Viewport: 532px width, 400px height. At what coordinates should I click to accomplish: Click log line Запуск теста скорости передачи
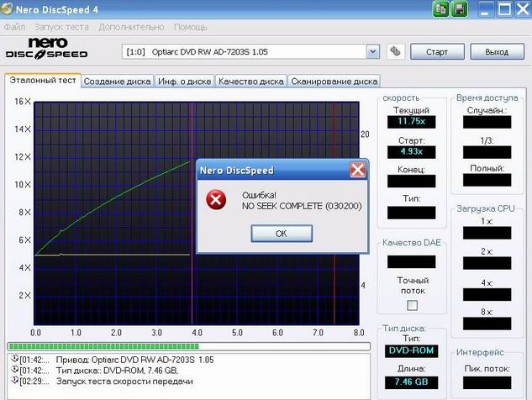pos(124,382)
